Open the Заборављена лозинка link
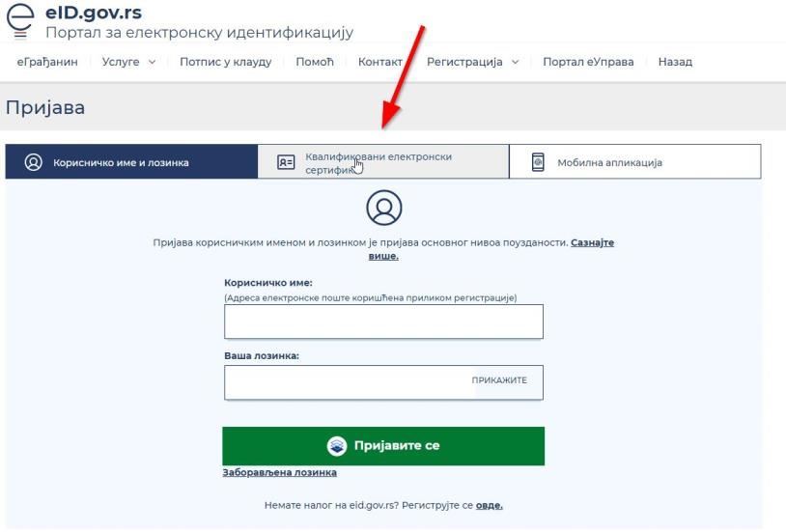 pos(280,472)
